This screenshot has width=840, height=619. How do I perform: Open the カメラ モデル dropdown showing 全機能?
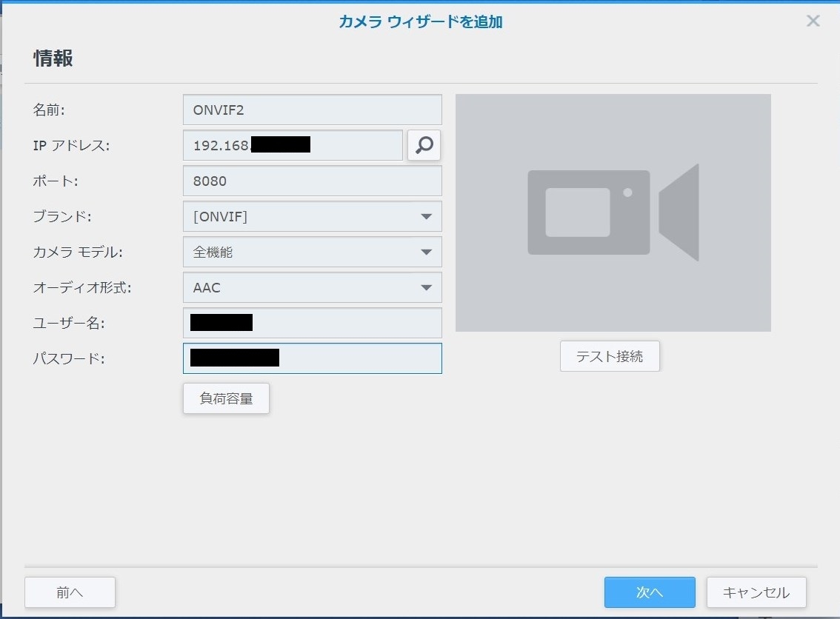point(312,252)
